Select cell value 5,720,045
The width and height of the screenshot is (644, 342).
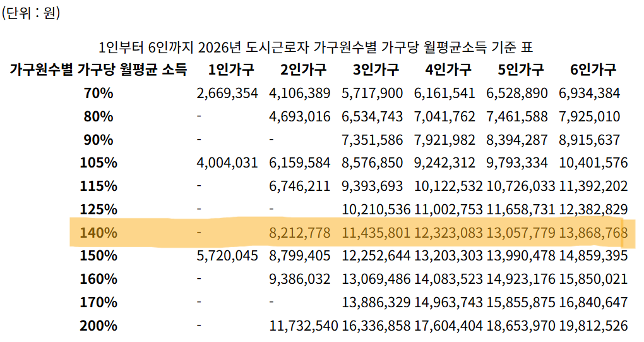click(x=227, y=256)
